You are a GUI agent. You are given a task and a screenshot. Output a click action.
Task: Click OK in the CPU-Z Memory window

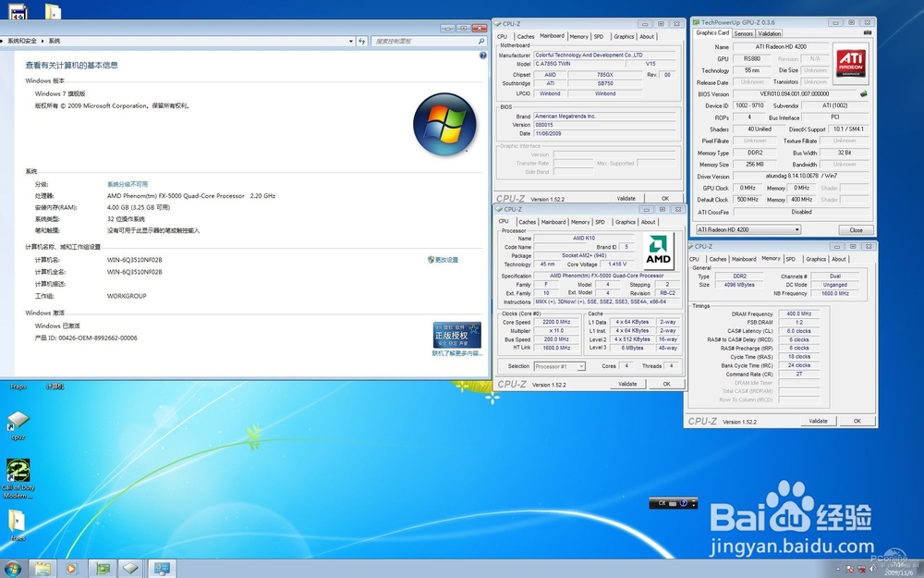pyautogui.click(x=857, y=421)
